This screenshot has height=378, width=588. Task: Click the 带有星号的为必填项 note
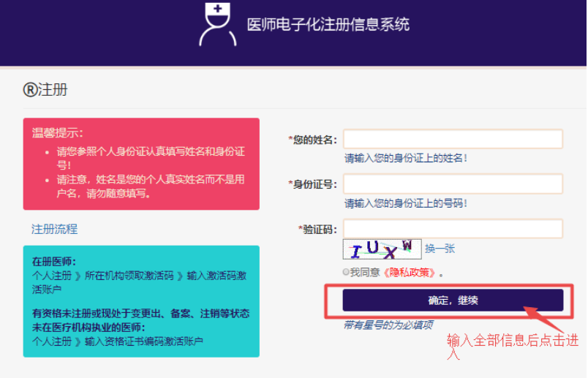(x=388, y=325)
